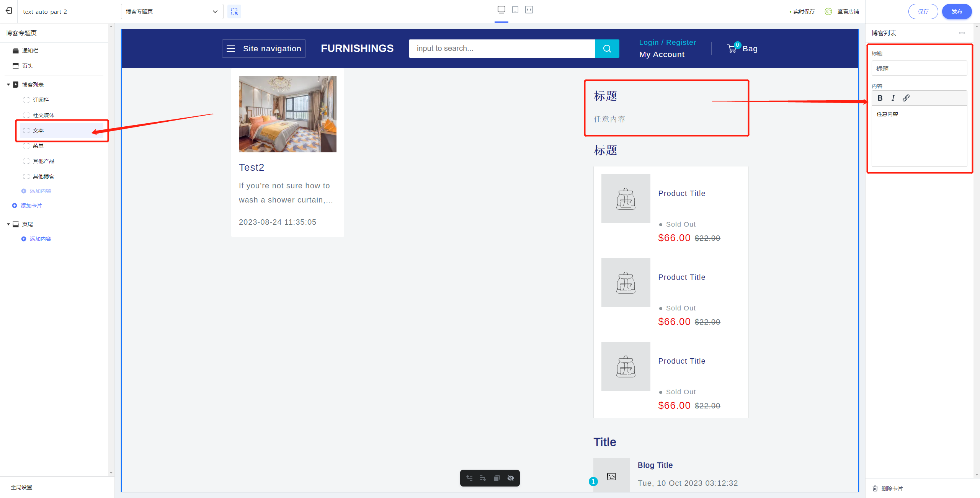Hide the section with eye-slash icon
This screenshot has height=498, width=980.
pos(511,478)
